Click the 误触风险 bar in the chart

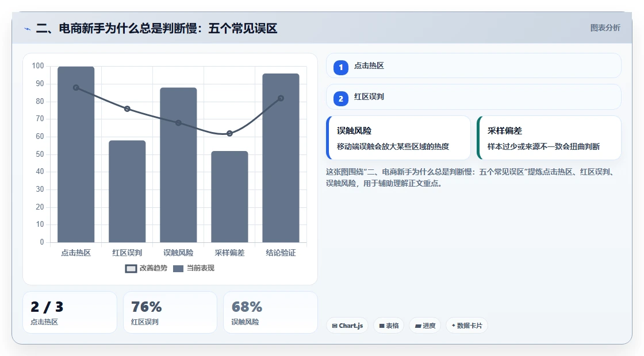[x=178, y=165]
